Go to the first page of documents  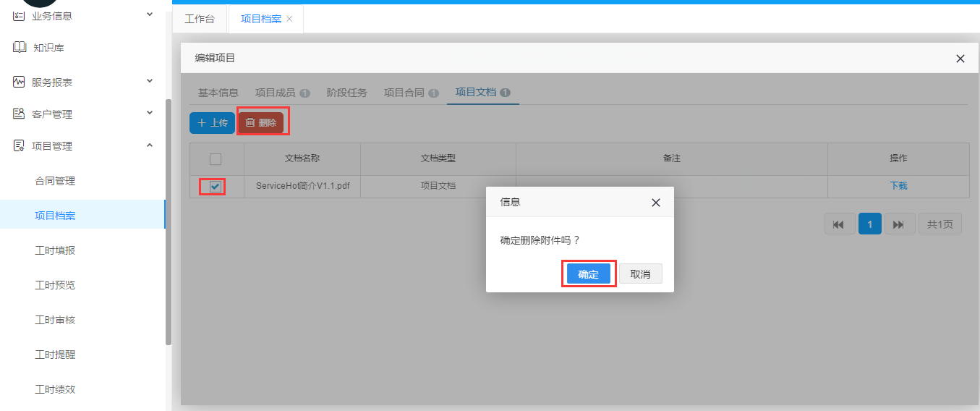[838, 224]
